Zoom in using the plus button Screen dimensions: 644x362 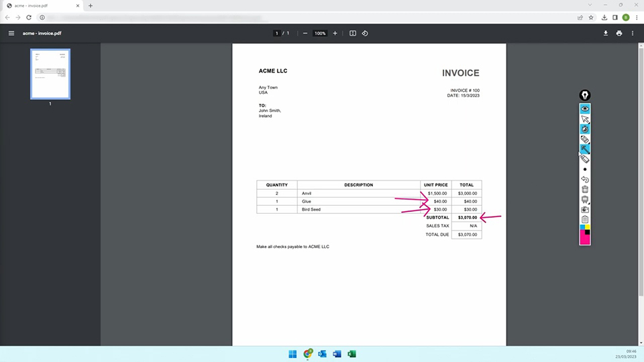pyautogui.click(x=335, y=34)
